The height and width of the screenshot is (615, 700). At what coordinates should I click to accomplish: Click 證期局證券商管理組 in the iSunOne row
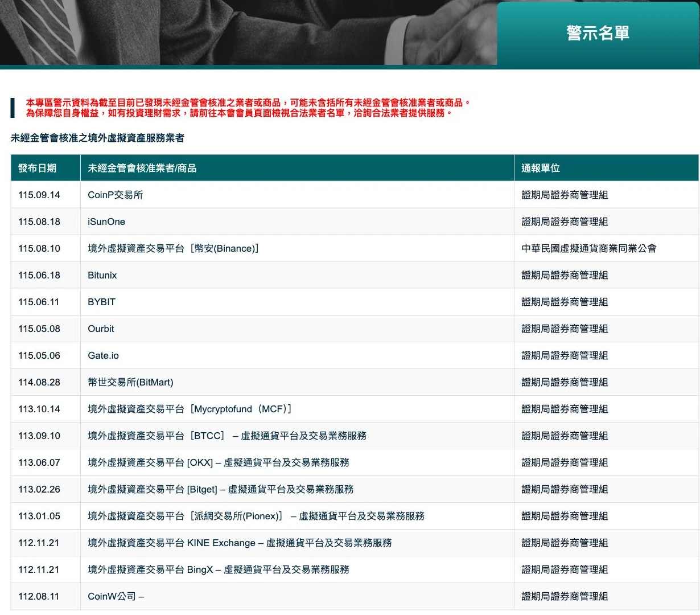pos(565,222)
